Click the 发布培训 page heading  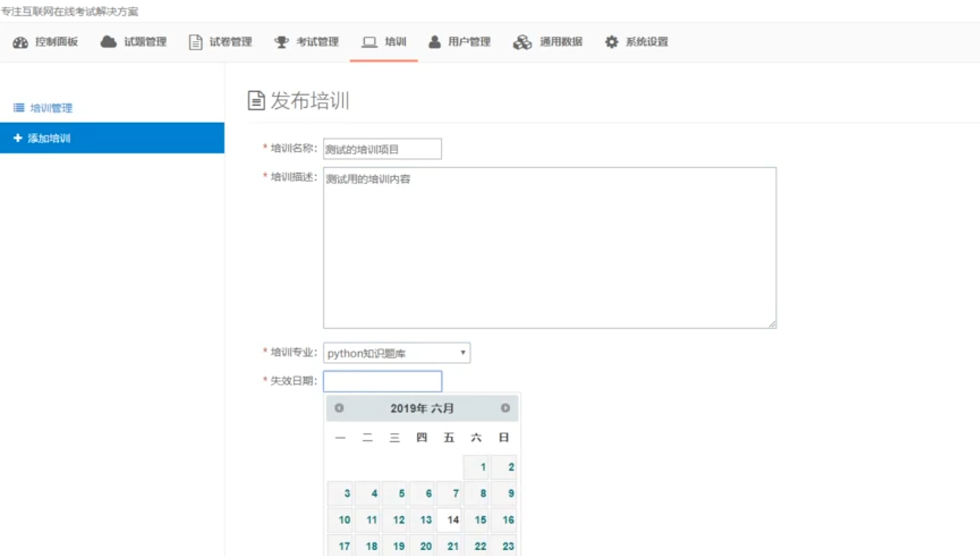tap(310, 101)
